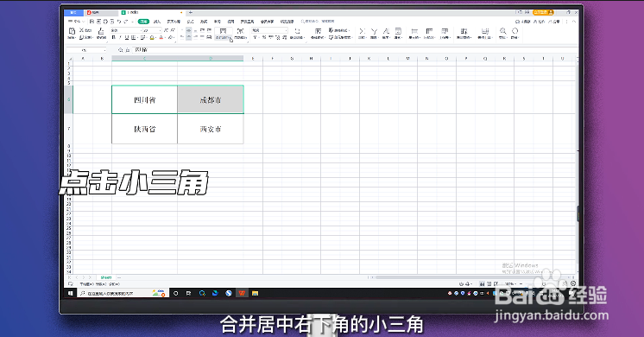644x337 pixels.
Task: Click the Table Style button
Action: click(339, 30)
